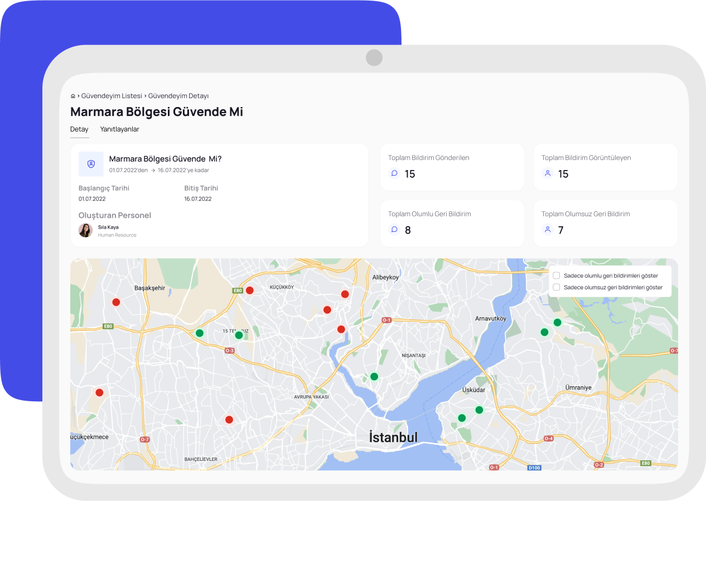Click person icon under Toplam Bildirim Görüntüleyen
The width and height of the screenshot is (706, 588).
click(548, 173)
